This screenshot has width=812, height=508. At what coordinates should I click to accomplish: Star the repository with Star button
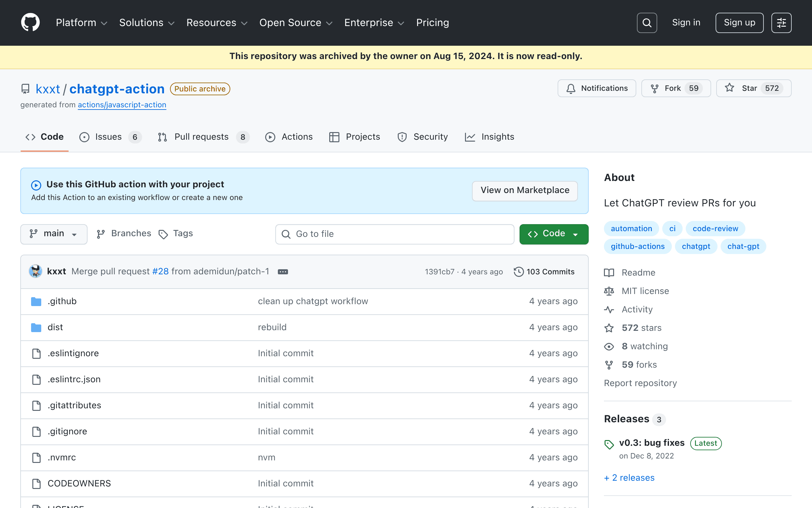pos(754,88)
